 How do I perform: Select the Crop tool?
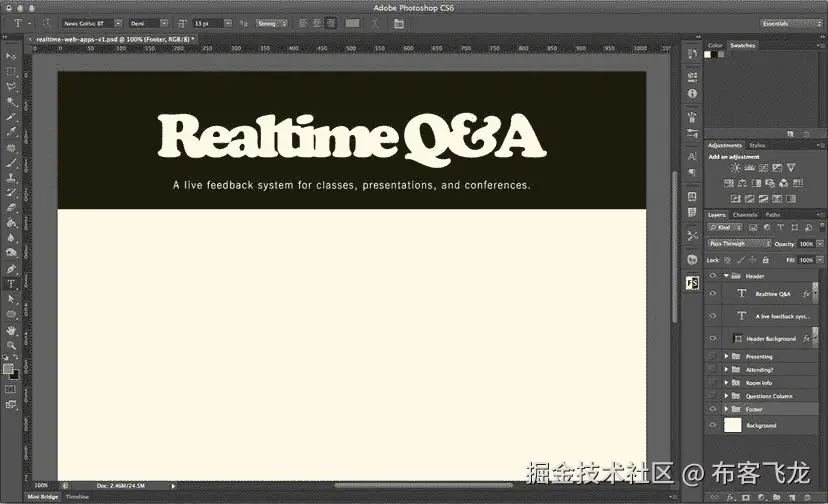pyautogui.click(x=11, y=117)
